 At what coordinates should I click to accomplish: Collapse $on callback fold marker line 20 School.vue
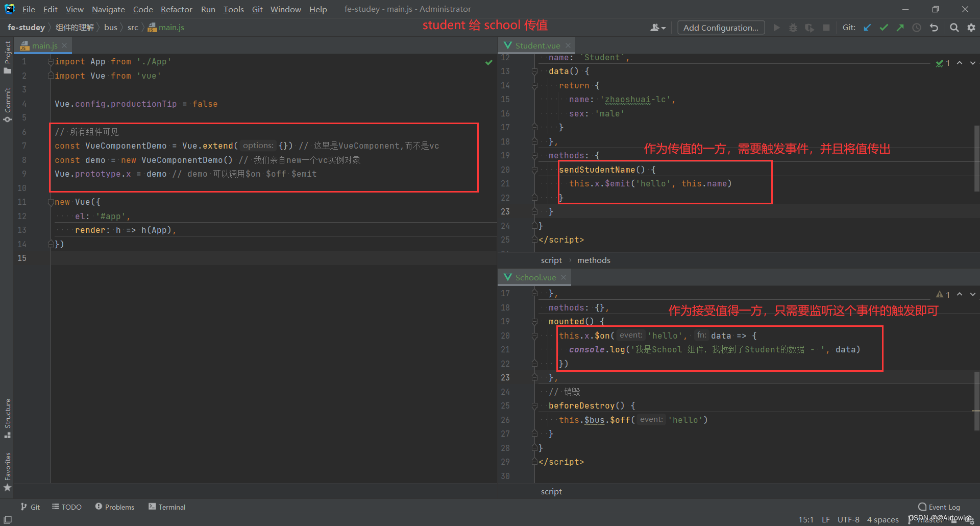point(534,336)
